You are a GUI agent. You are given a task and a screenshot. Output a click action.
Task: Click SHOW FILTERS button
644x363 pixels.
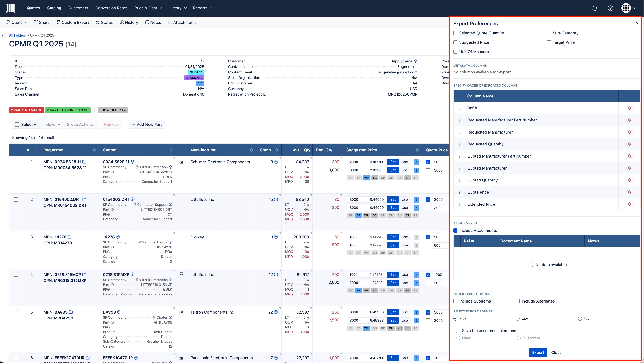pyautogui.click(x=112, y=110)
